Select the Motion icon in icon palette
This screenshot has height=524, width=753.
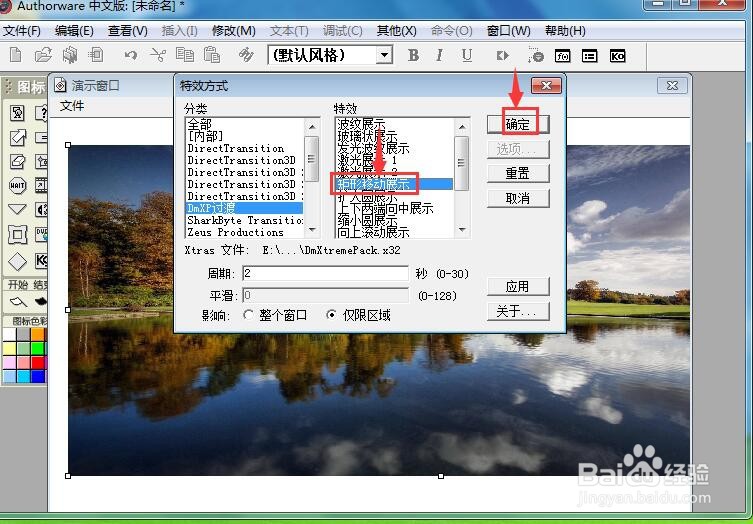pos(17,138)
